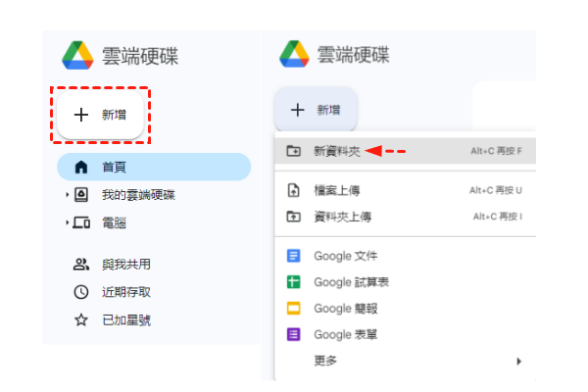588x392 pixels.
Task: Click the Google Drive logo in right panel
Action: [294, 54]
